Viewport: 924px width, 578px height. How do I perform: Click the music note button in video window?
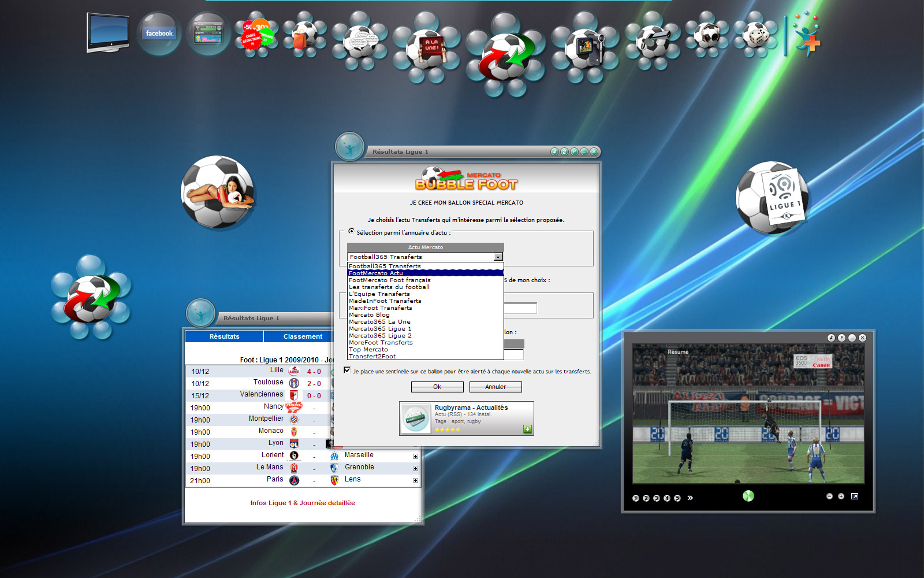pyautogui.click(x=831, y=338)
